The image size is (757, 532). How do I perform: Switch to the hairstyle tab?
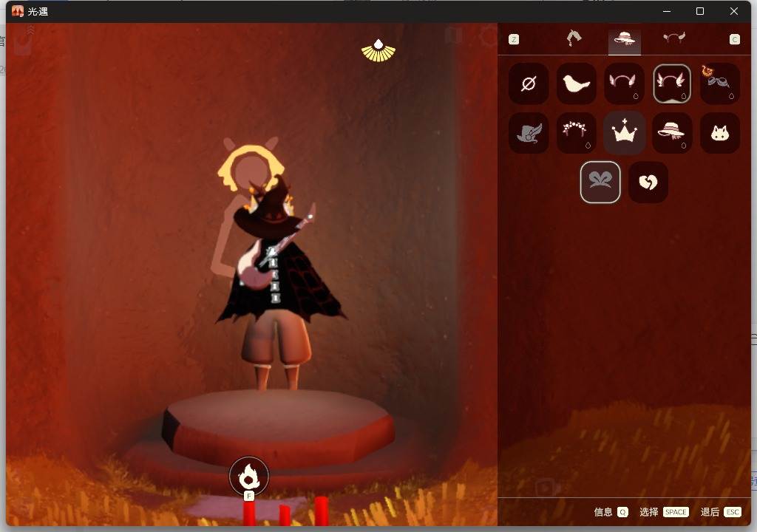pyautogui.click(x=574, y=38)
